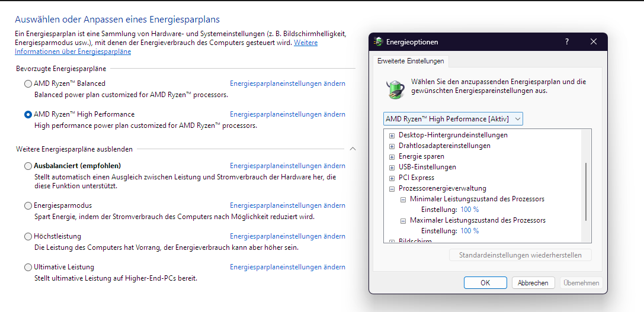Click the help question mark in title bar
This screenshot has width=644, height=312.
point(567,41)
